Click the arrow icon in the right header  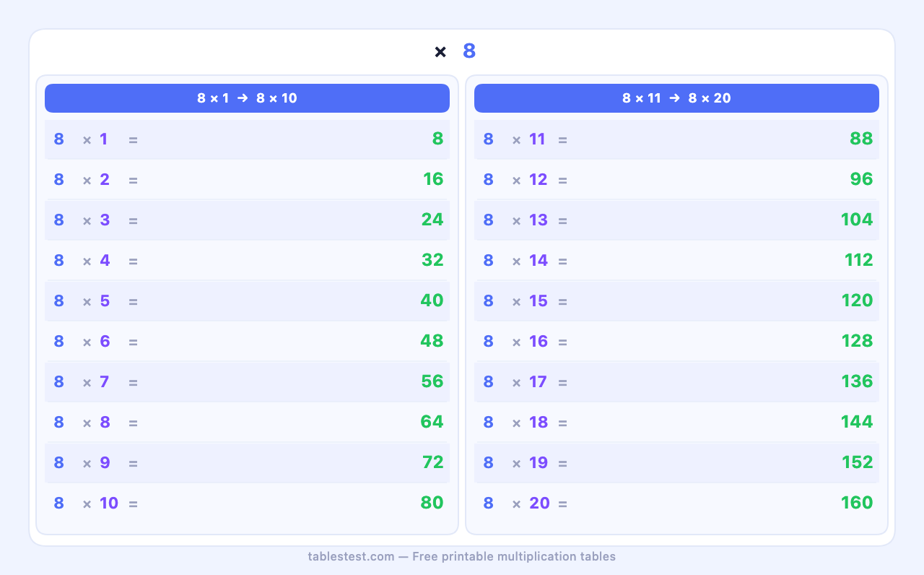(674, 98)
